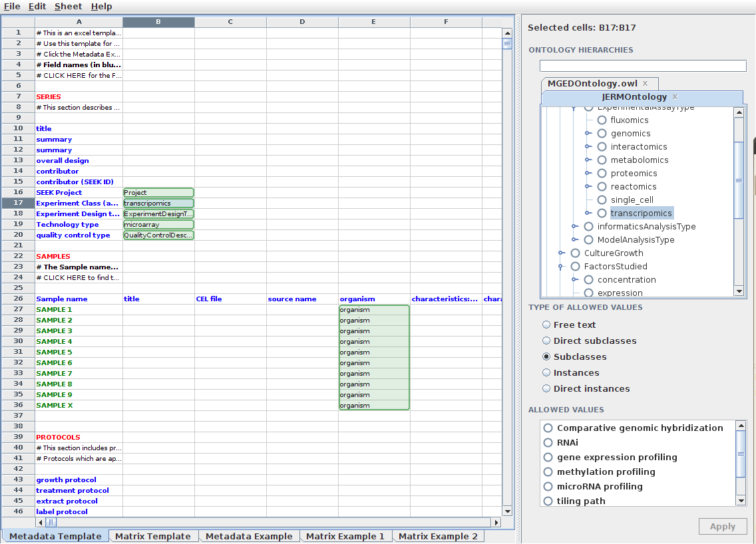This screenshot has height=544, width=756.
Task: Click the spreadsheet horizontal scroll right arrow
Action: [494, 523]
